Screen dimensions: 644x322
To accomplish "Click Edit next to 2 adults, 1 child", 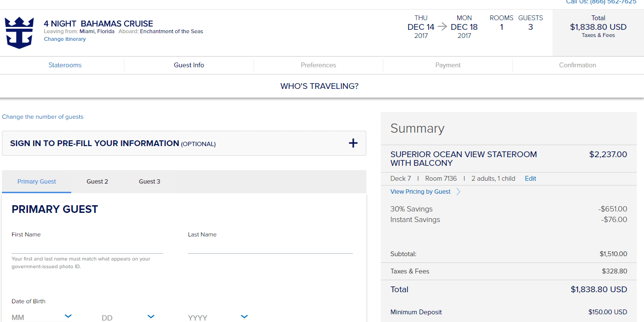I will [530, 179].
